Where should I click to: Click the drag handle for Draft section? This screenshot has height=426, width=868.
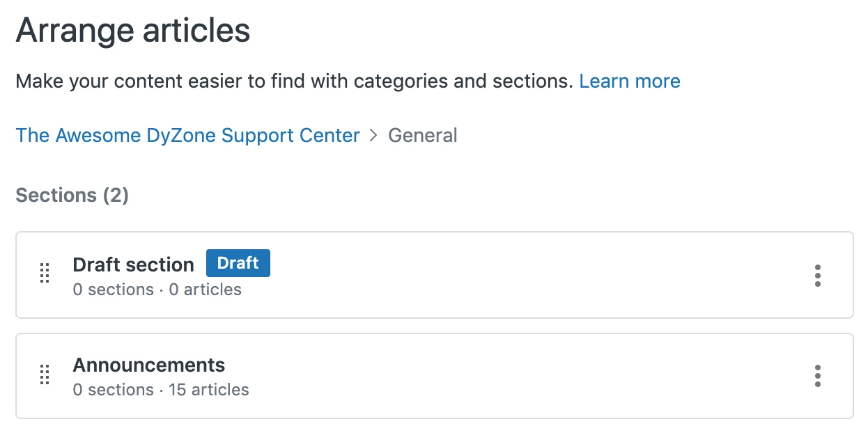click(45, 274)
